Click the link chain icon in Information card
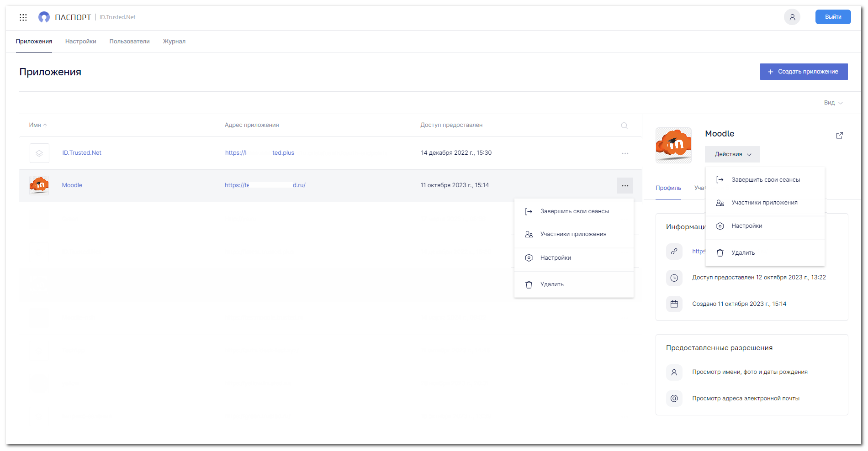This screenshot has width=868, height=451. (674, 252)
